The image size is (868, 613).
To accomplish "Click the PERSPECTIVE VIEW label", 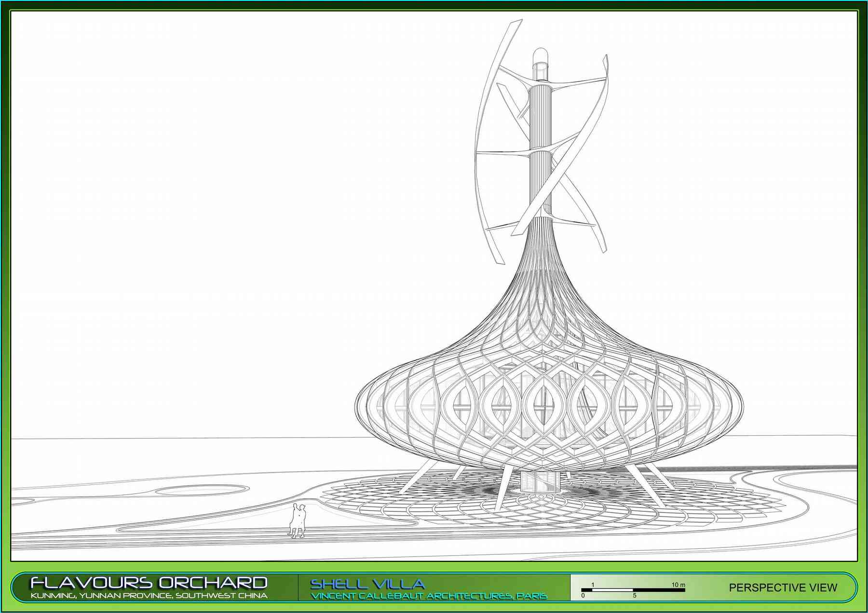I will coord(783,587).
